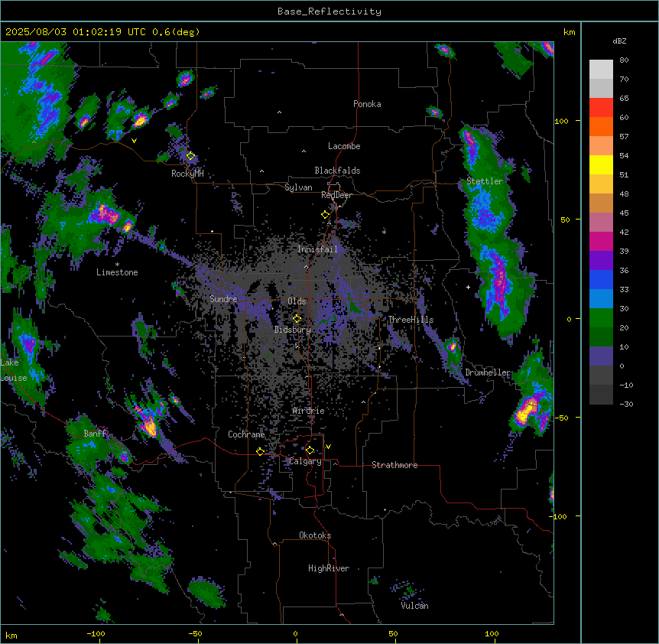Click the asterisk marker above Limestone
Viewport: 659px width, 644px height.
[x=117, y=265]
